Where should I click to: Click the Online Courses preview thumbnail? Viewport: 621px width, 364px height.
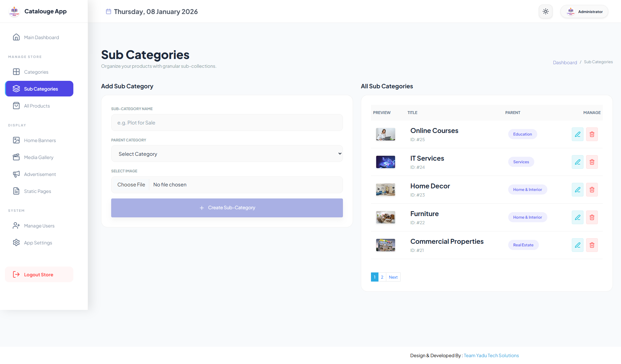click(386, 134)
